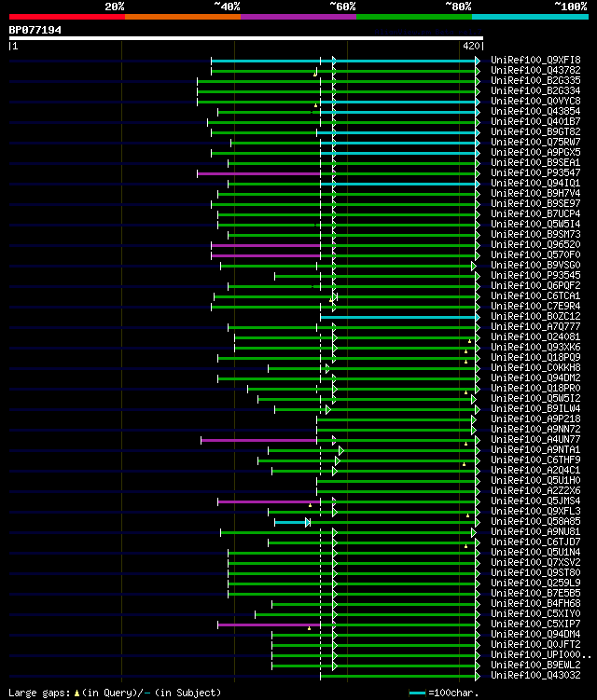Select the BP077194 query label
Image resolution: width=597 pixels, height=700 pixels.
click(x=35, y=30)
